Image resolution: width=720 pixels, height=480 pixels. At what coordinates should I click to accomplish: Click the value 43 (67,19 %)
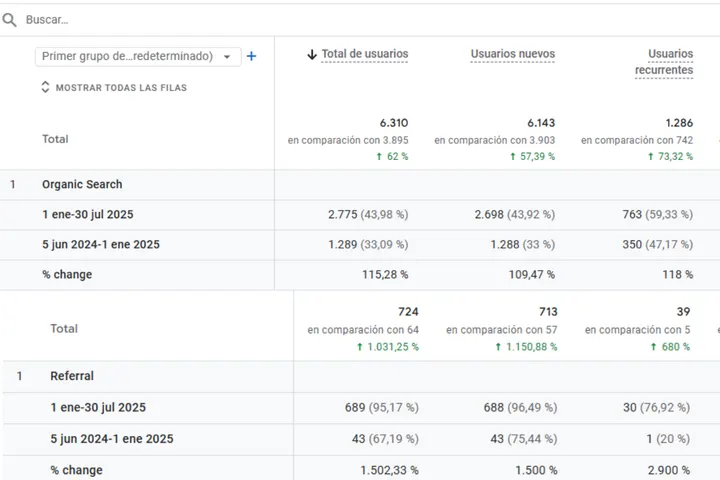pos(385,439)
